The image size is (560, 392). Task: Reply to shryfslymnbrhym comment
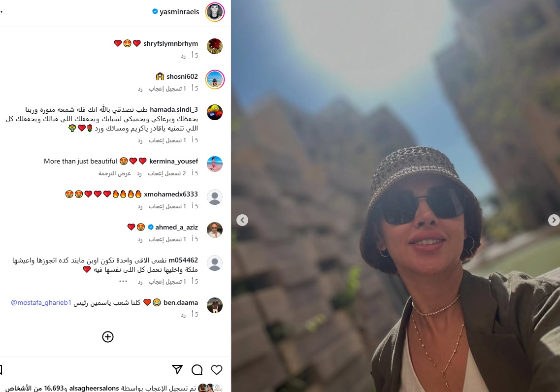[x=183, y=56]
